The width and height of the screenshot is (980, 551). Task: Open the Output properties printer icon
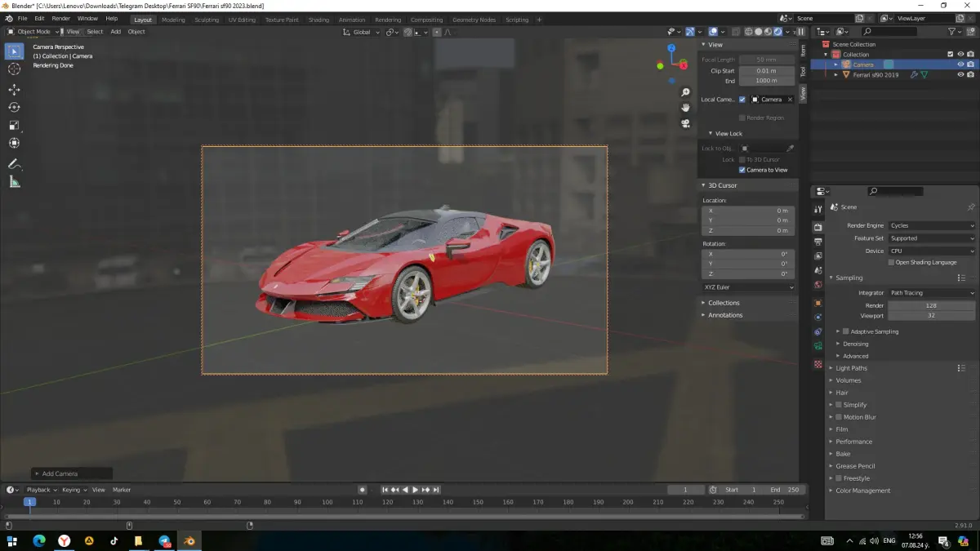pos(818,242)
